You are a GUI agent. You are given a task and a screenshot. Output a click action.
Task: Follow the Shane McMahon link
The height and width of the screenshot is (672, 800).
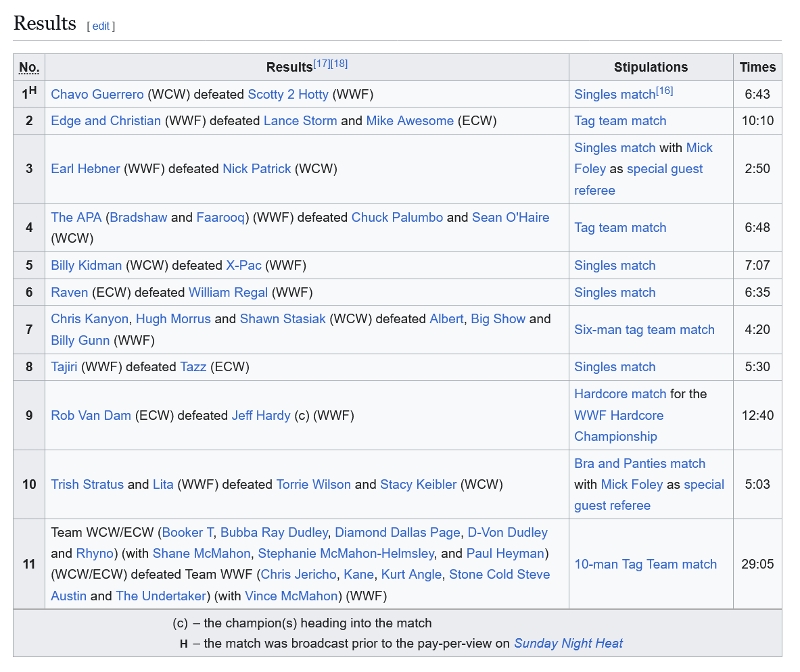[x=202, y=554]
